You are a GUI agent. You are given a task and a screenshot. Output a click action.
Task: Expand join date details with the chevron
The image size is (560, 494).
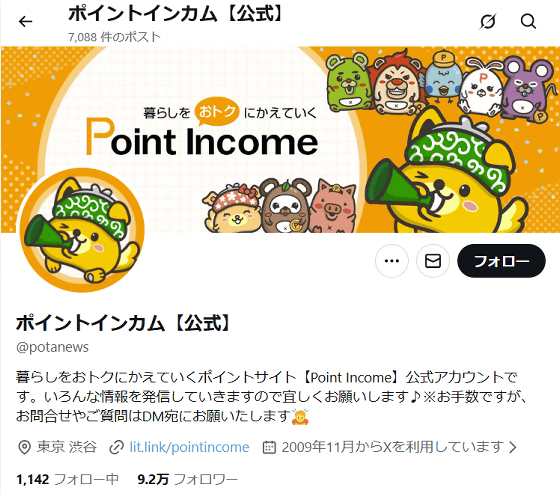(x=513, y=447)
